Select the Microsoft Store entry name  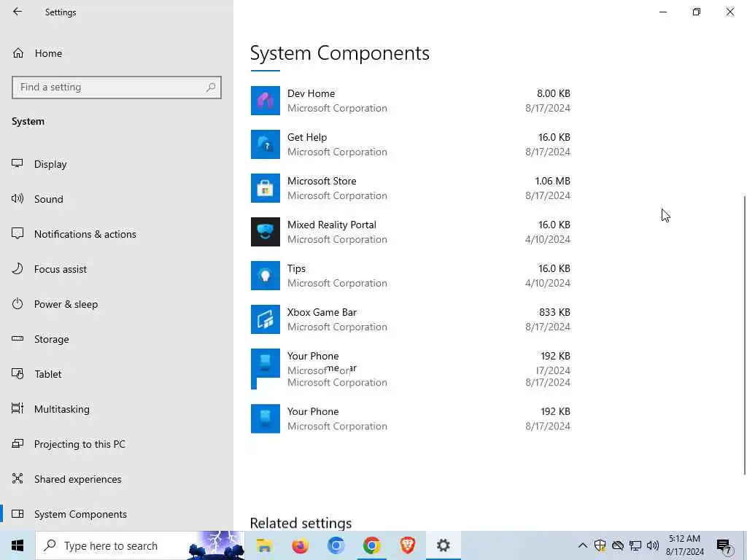(x=322, y=181)
